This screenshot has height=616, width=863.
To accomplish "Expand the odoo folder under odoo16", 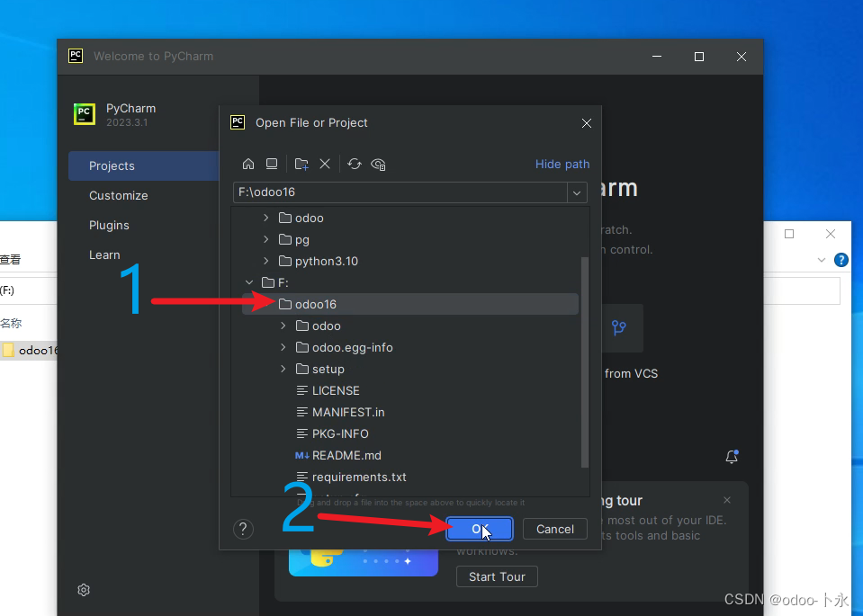I will pyautogui.click(x=283, y=326).
